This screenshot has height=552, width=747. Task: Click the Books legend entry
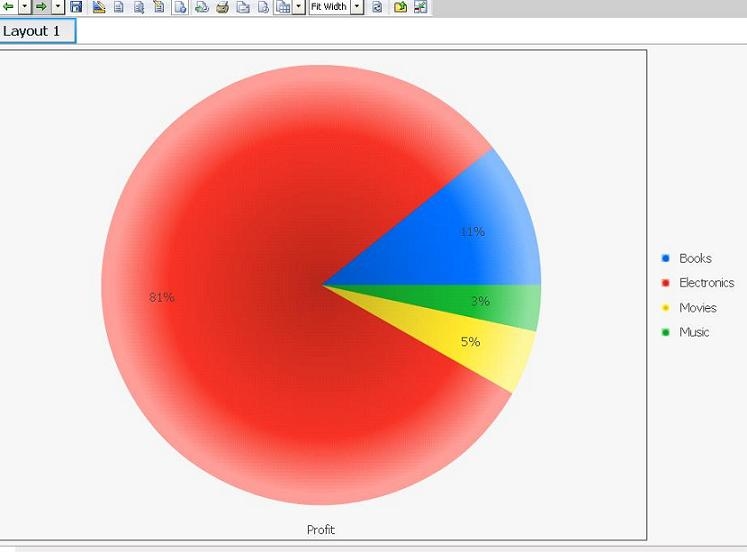pos(695,258)
